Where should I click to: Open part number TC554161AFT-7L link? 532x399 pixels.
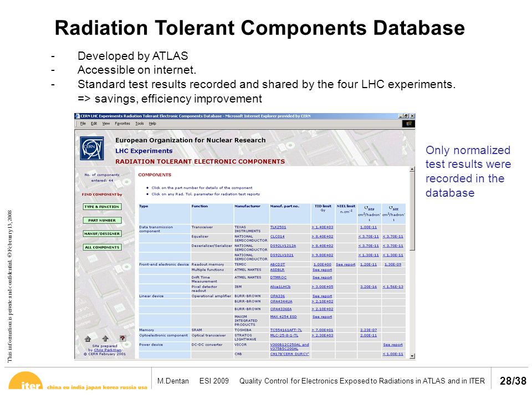[286, 330]
